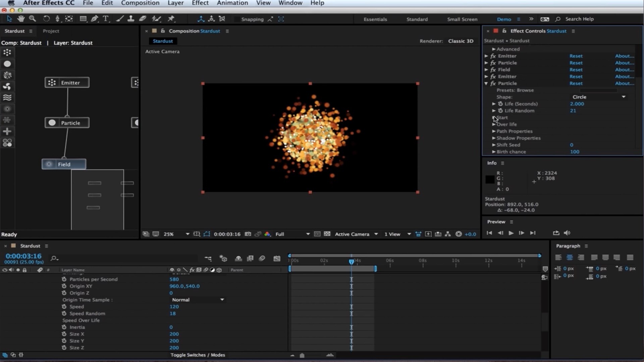Select the Eraser tool
The width and height of the screenshot is (644, 362).
[143, 19]
